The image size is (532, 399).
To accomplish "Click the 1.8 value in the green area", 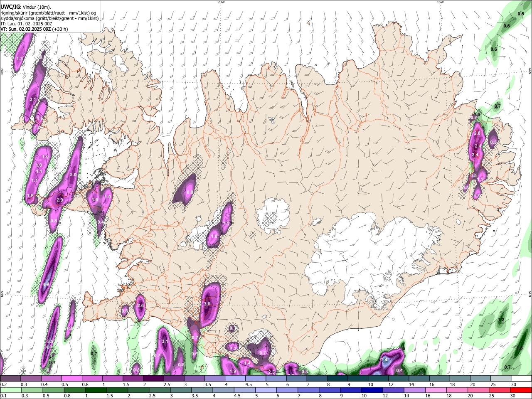I will pyautogui.click(x=520, y=348).
